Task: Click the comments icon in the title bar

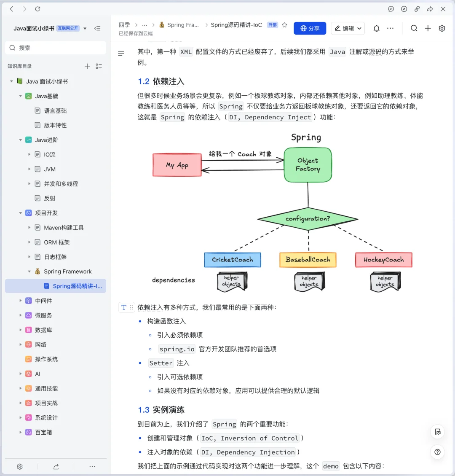Action: tap(391, 8)
